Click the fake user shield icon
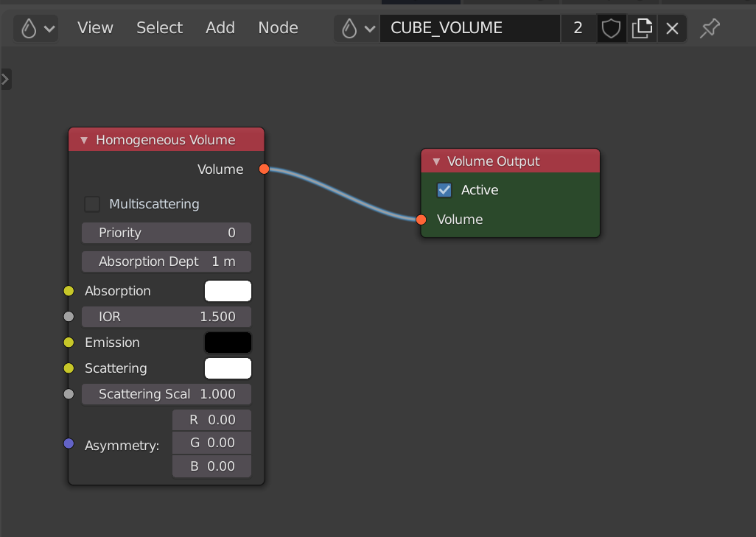756x537 pixels. click(612, 29)
